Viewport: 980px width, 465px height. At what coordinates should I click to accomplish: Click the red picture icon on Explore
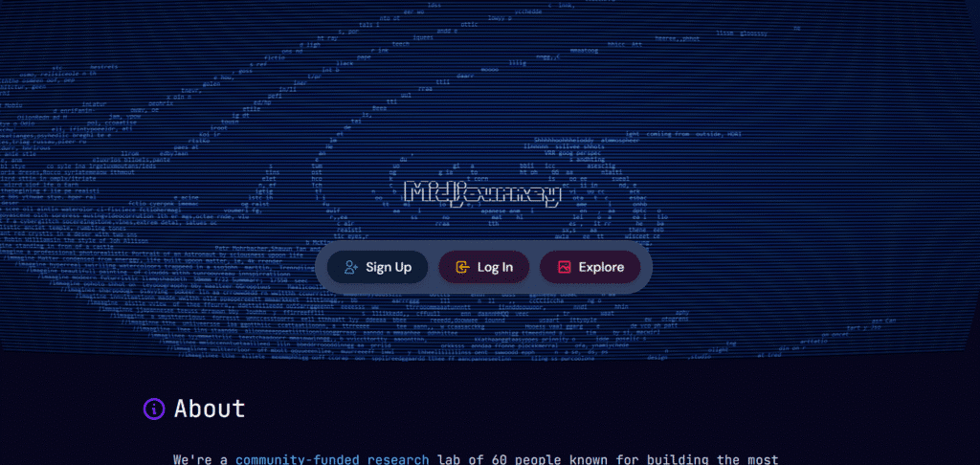pos(564,267)
